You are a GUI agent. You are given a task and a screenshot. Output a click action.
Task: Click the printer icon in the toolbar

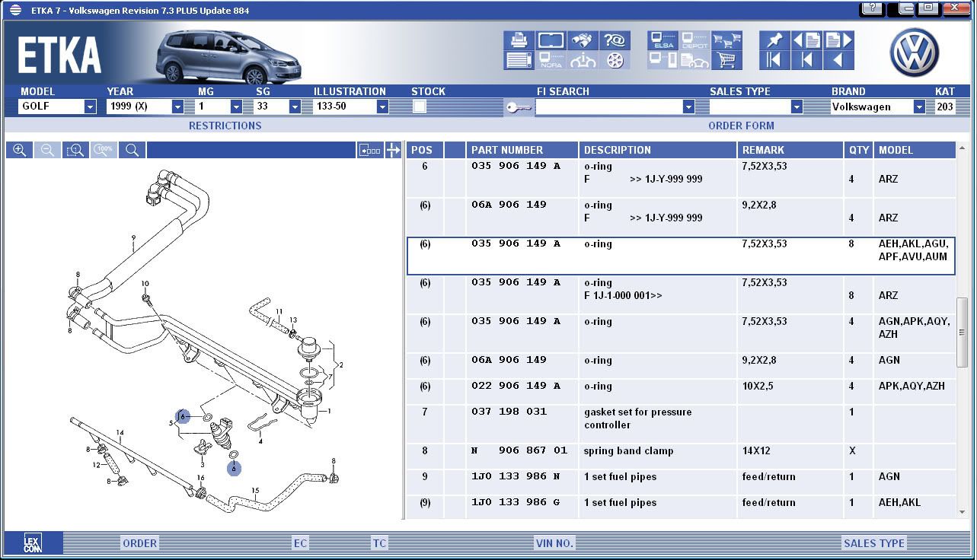click(x=519, y=40)
